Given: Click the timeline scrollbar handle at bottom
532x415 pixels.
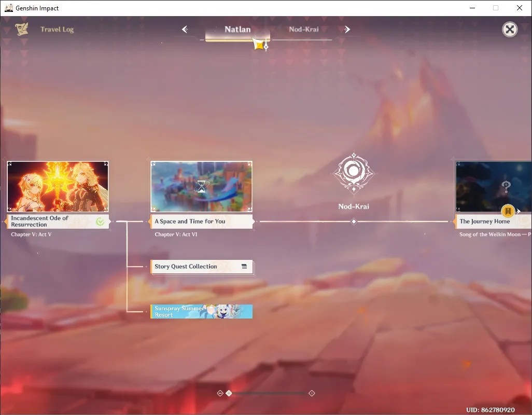Looking at the screenshot, I should (229, 393).
